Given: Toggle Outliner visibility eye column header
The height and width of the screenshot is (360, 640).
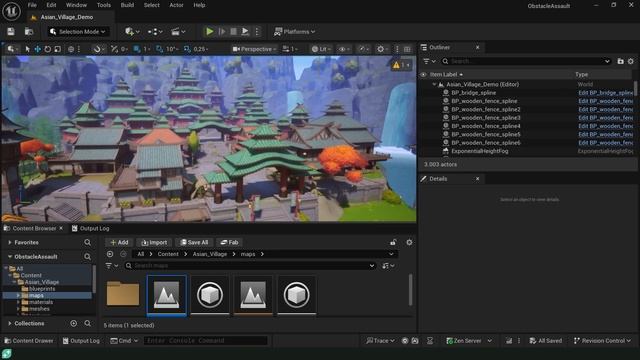Looking at the screenshot, I should pos(424,74).
